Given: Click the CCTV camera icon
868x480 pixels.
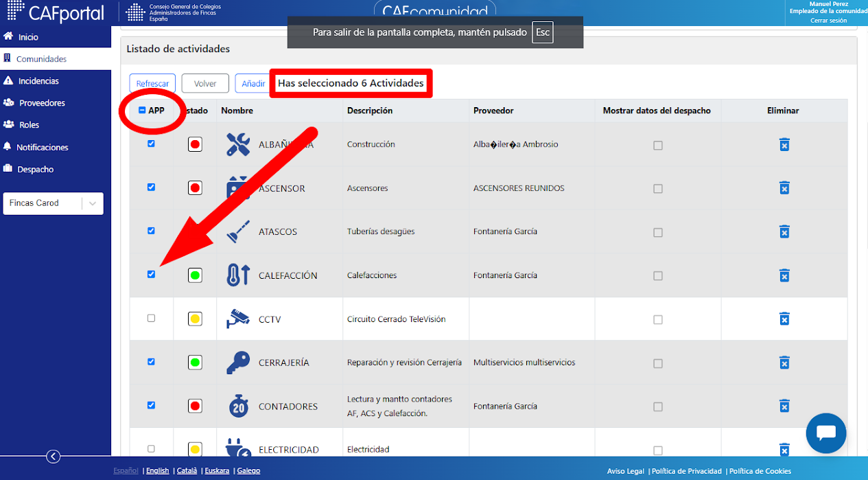Looking at the screenshot, I should (x=238, y=319).
